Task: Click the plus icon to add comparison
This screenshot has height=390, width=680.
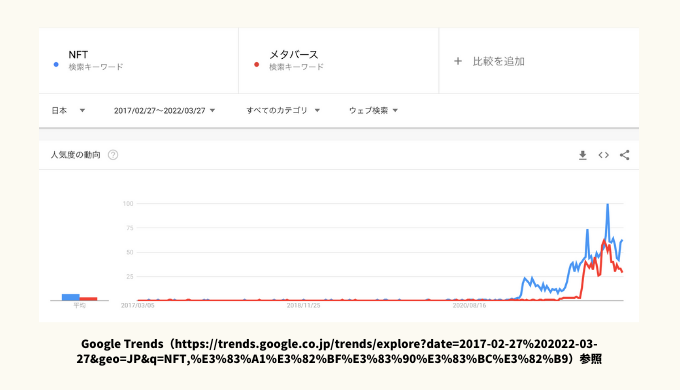Action: pyautogui.click(x=458, y=61)
